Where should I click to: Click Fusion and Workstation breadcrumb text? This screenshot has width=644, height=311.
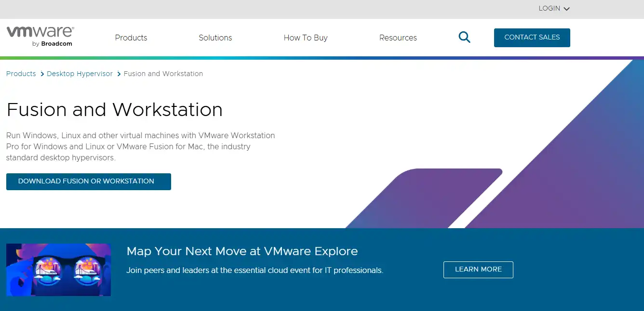tap(163, 74)
